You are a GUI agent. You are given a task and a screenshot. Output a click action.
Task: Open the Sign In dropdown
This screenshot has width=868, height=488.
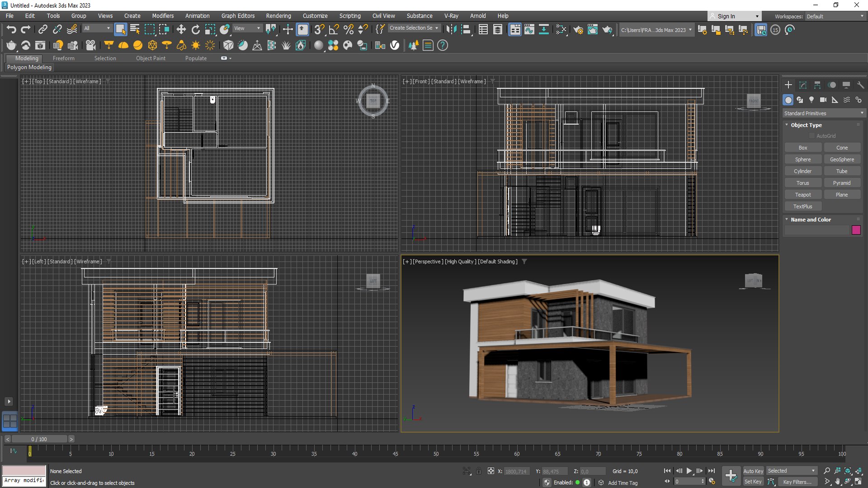coord(734,16)
